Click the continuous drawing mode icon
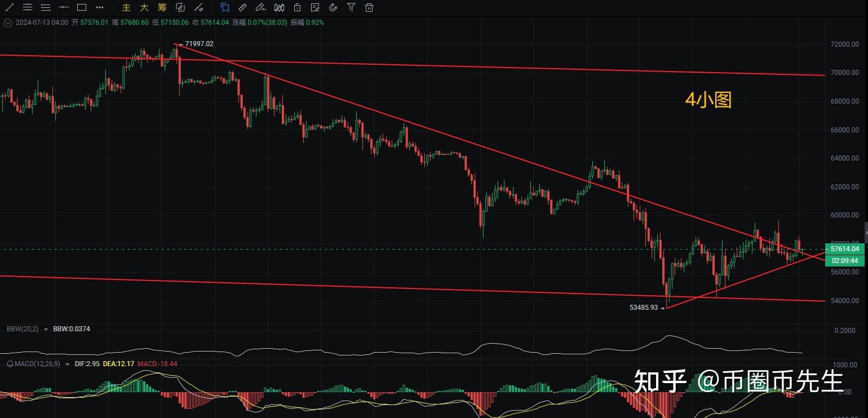Viewport: 868px width, 418px height. [180, 7]
